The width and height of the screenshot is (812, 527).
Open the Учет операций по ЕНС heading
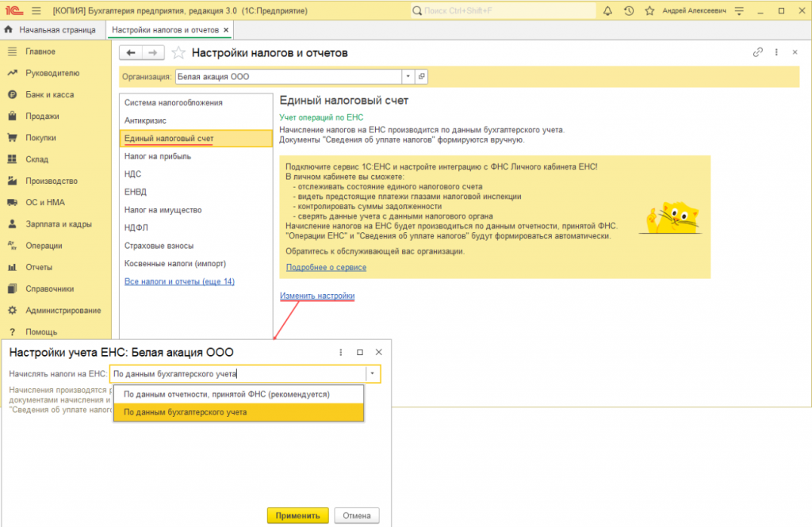click(x=321, y=117)
